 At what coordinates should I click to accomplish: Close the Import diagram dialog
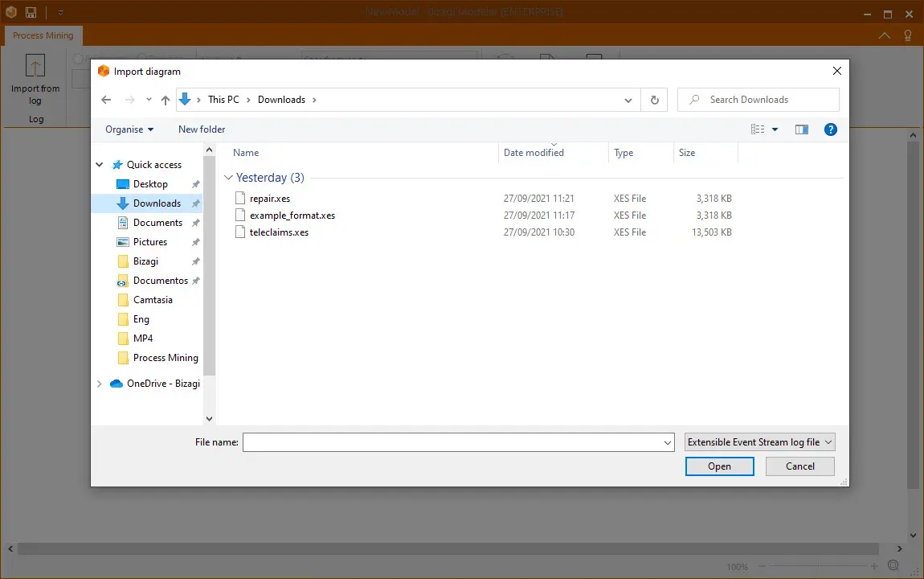coord(836,71)
